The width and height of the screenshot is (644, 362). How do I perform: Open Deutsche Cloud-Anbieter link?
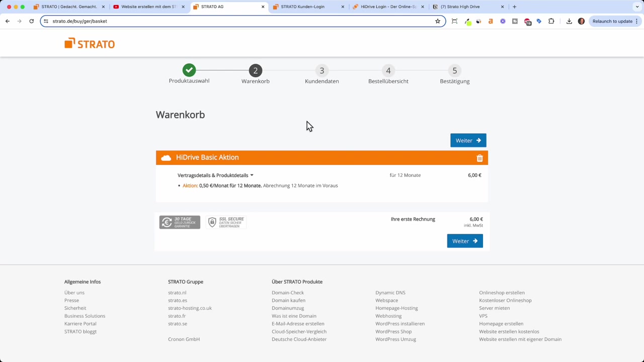299,339
